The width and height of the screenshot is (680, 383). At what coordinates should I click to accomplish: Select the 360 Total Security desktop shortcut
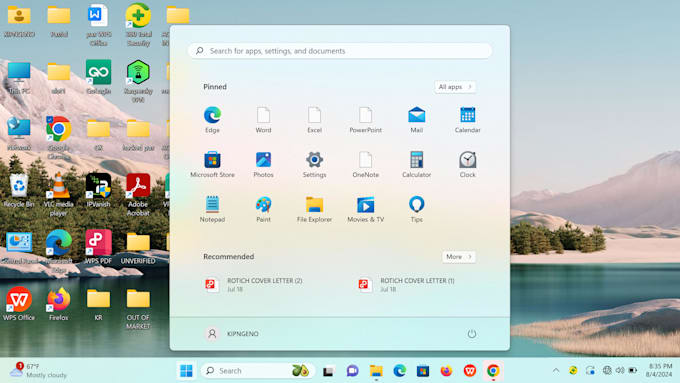click(138, 25)
